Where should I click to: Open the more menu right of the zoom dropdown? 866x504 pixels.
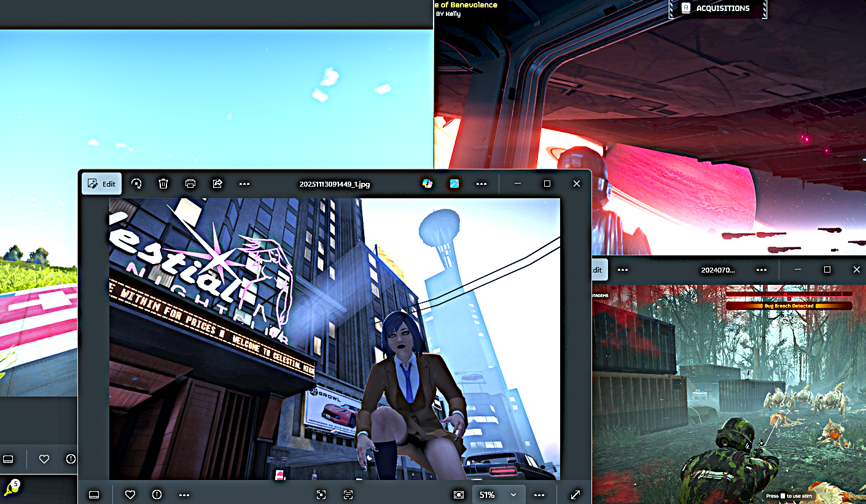(x=539, y=494)
